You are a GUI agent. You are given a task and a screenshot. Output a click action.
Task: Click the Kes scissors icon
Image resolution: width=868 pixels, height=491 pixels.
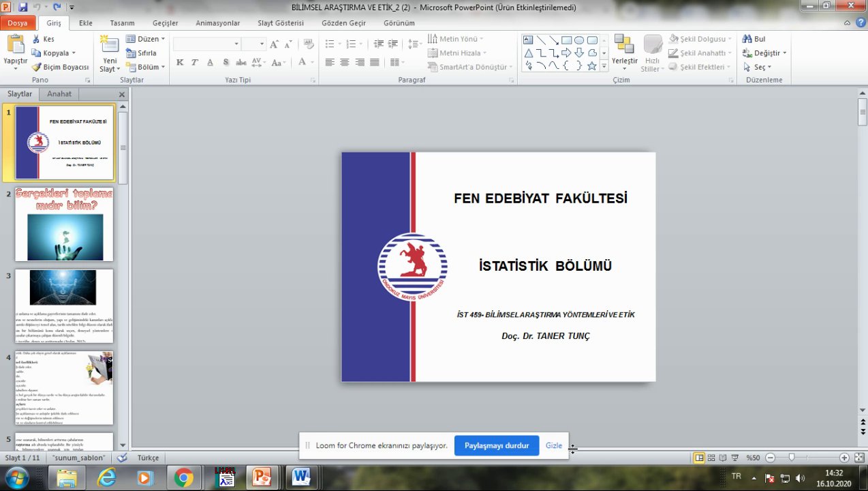point(36,39)
